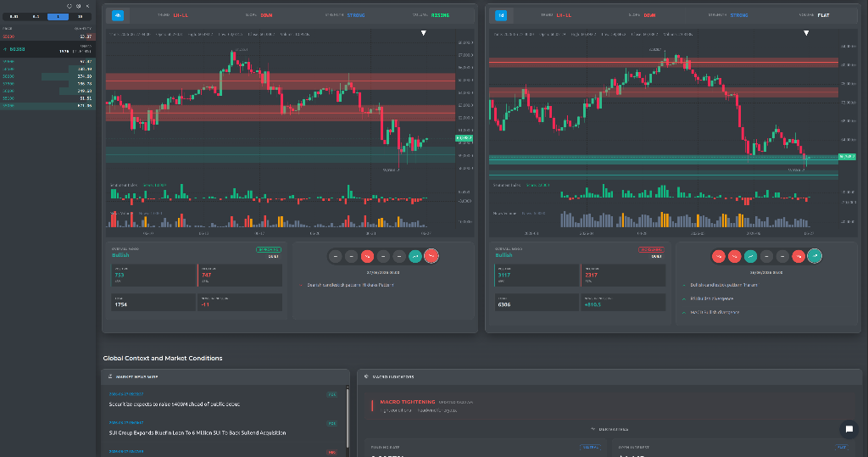Set order book grouping to 10

click(80, 17)
